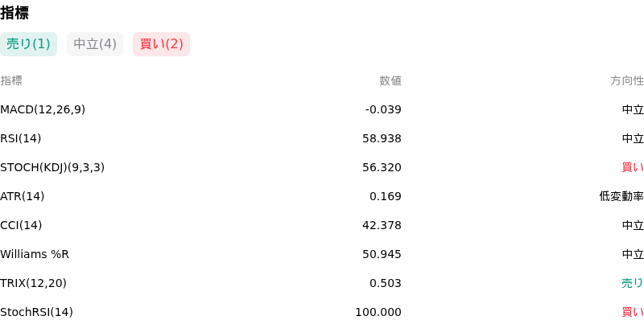Click the 売り signal for TRIX
Image resolution: width=644 pixels, height=320 pixels.
(633, 283)
